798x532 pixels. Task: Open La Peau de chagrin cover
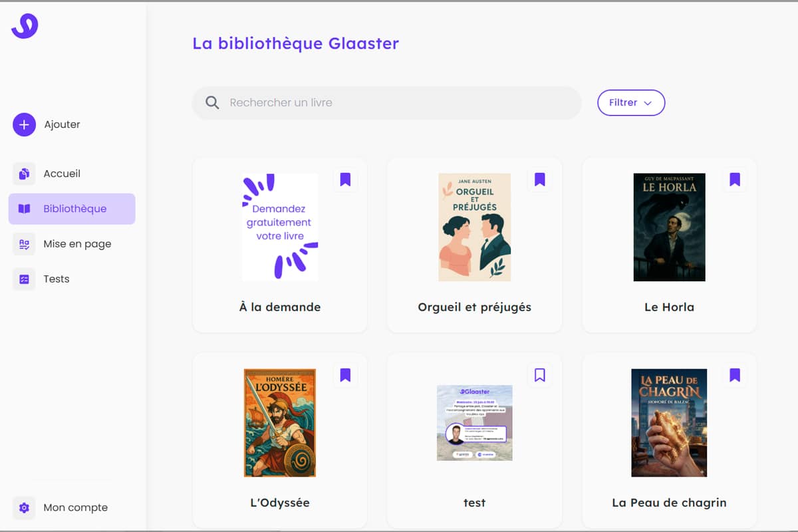click(670, 423)
